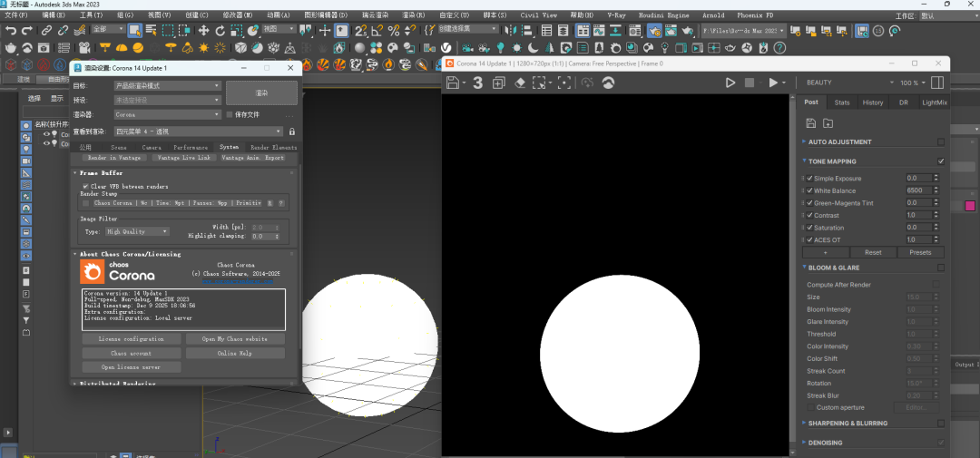Viewport: 980px width, 458px height.
Task: Click the render setup teapot icon
Action: click(x=653, y=31)
